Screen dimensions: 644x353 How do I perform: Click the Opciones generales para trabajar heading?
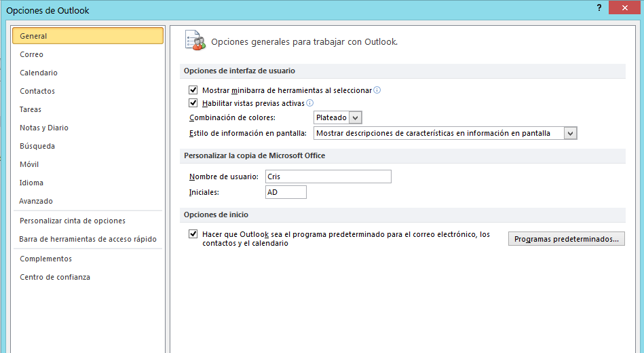point(304,41)
